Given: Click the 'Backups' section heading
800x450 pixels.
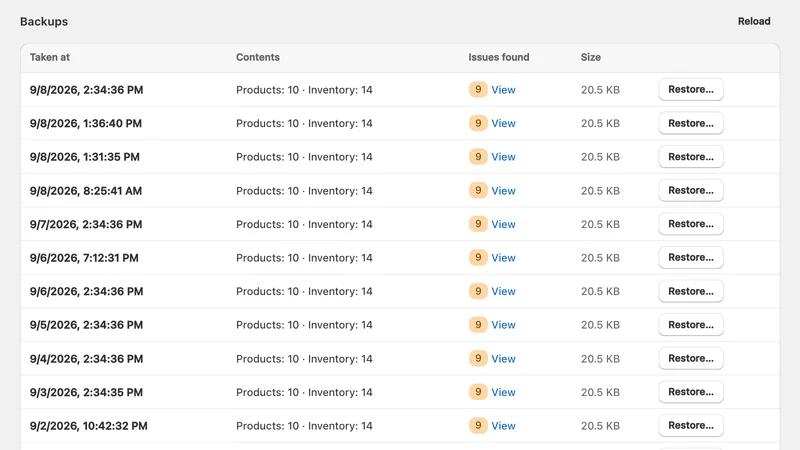Looking at the screenshot, I should click(44, 21).
